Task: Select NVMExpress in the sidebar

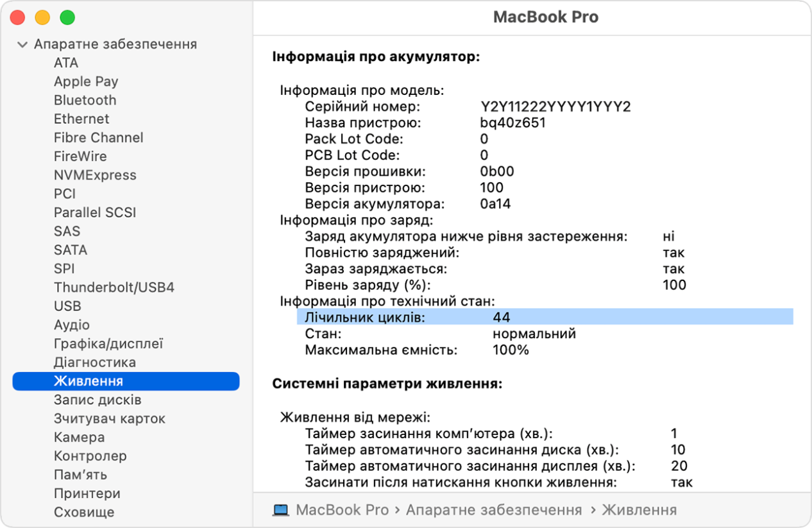Action: point(95,175)
